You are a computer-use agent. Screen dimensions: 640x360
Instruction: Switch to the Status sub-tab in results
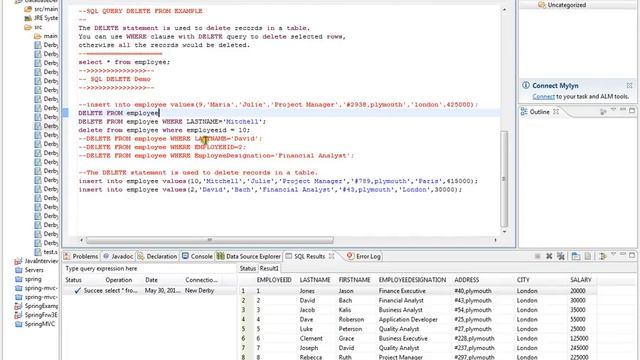247,268
